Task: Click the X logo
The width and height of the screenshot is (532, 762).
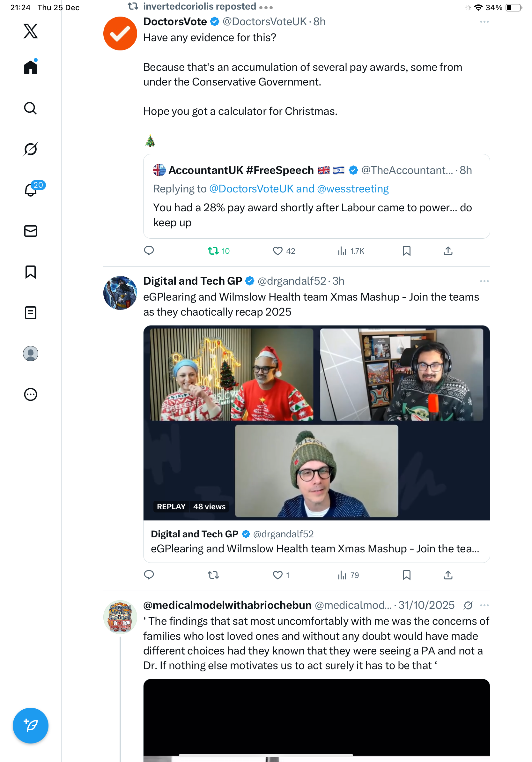Action: 31,31
